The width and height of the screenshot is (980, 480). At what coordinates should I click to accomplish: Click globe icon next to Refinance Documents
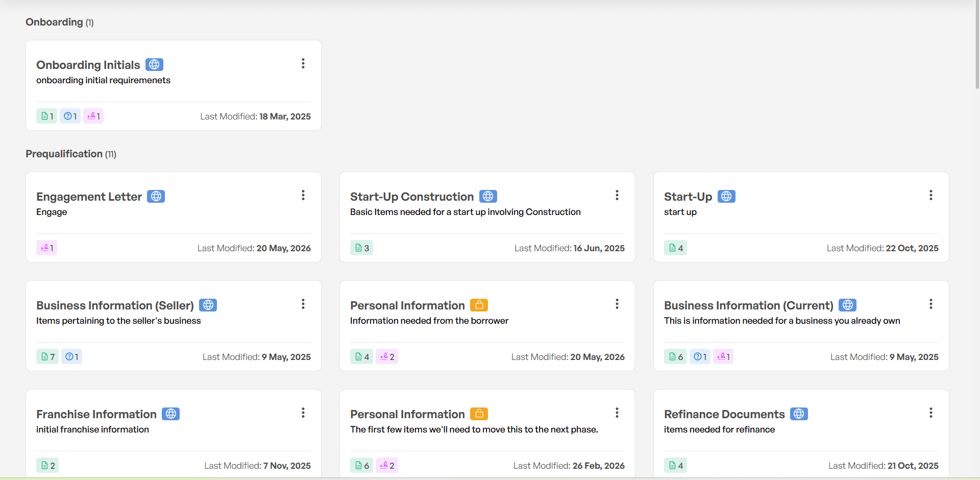coord(799,414)
